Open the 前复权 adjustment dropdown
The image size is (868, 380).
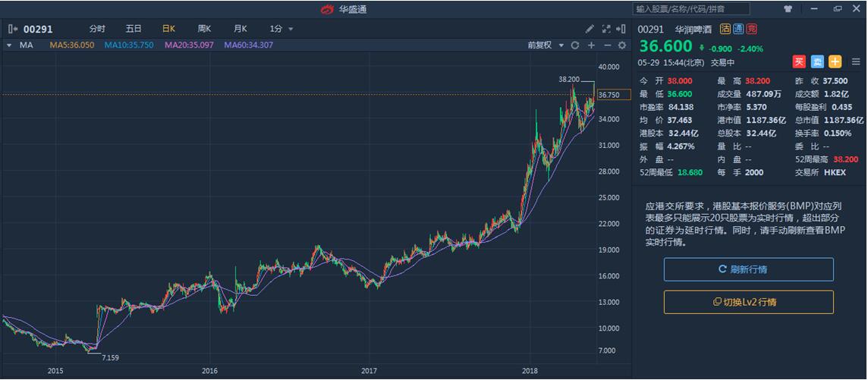[546, 46]
